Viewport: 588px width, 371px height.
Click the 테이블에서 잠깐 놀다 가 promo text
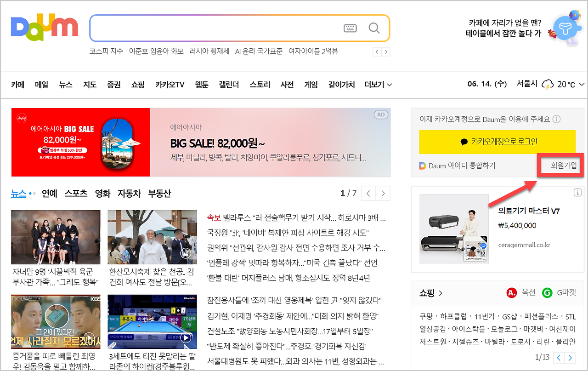pos(503,34)
